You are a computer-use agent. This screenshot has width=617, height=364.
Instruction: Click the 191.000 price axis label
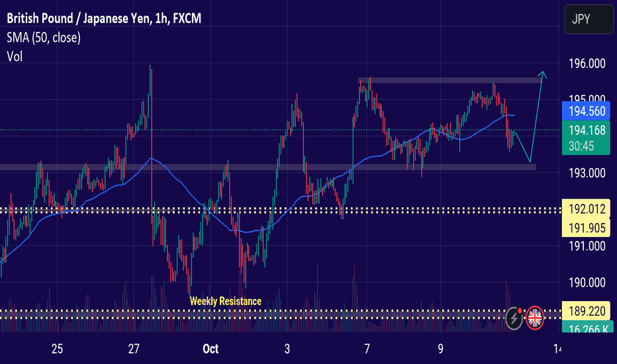[587, 246]
